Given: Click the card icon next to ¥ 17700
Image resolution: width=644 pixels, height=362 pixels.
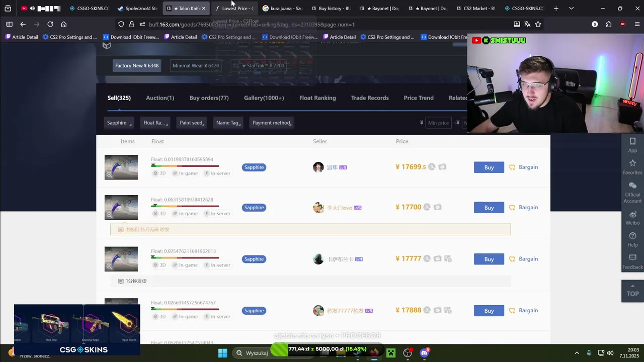Looking at the screenshot, I should click(438, 207).
